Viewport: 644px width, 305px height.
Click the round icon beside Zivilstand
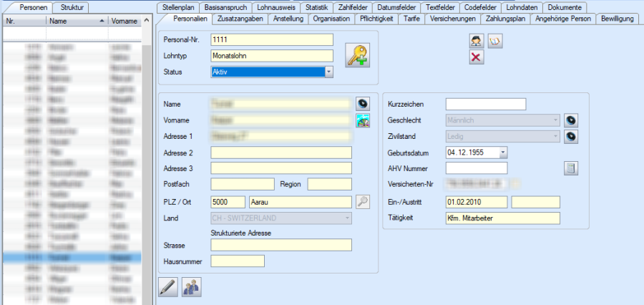pos(571,136)
